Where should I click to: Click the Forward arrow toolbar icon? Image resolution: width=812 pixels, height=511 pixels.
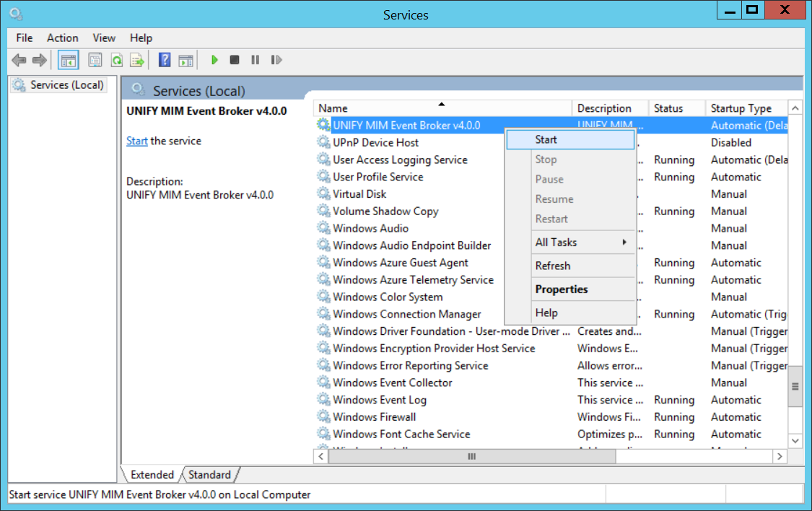point(40,60)
